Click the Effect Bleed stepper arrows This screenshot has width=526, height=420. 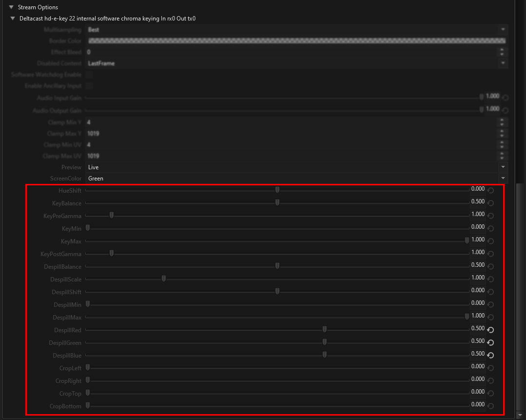click(x=503, y=52)
